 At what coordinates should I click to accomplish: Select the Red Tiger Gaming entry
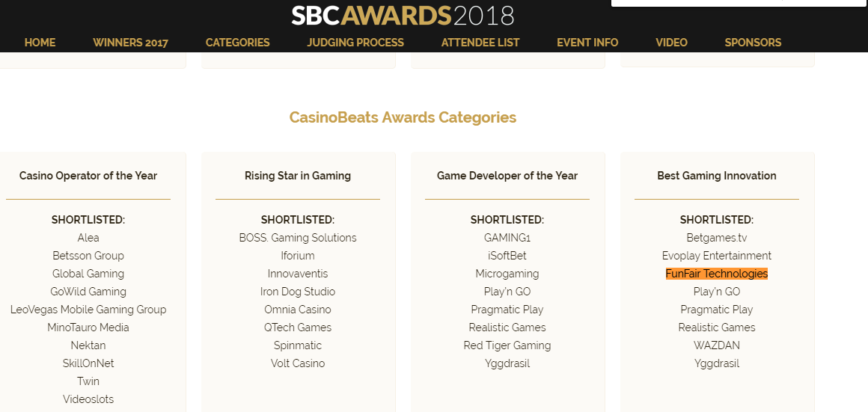point(507,345)
